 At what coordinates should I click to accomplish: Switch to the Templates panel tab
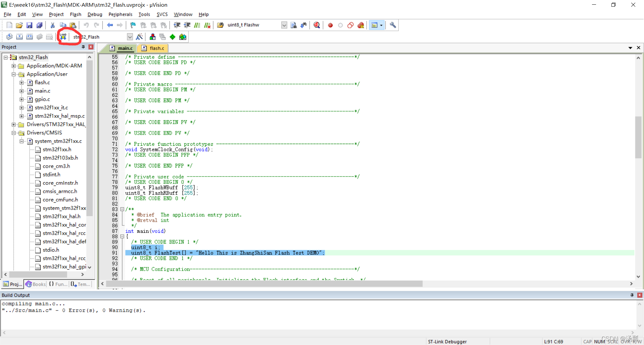[80, 284]
